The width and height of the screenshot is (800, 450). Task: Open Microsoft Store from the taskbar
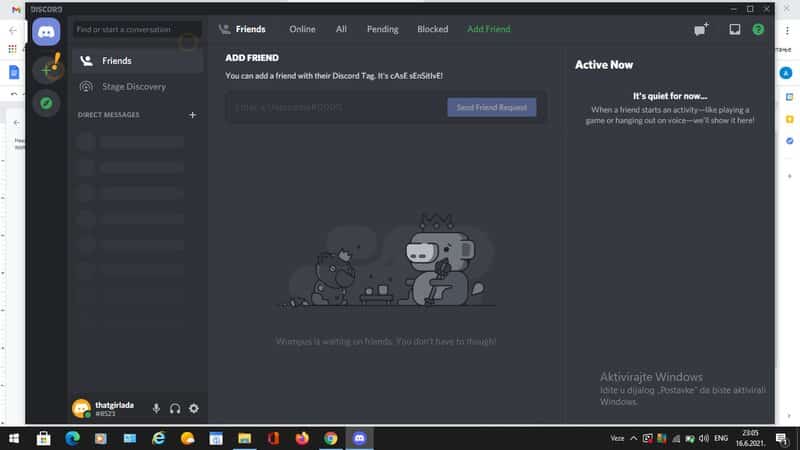click(x=43, y=438)
